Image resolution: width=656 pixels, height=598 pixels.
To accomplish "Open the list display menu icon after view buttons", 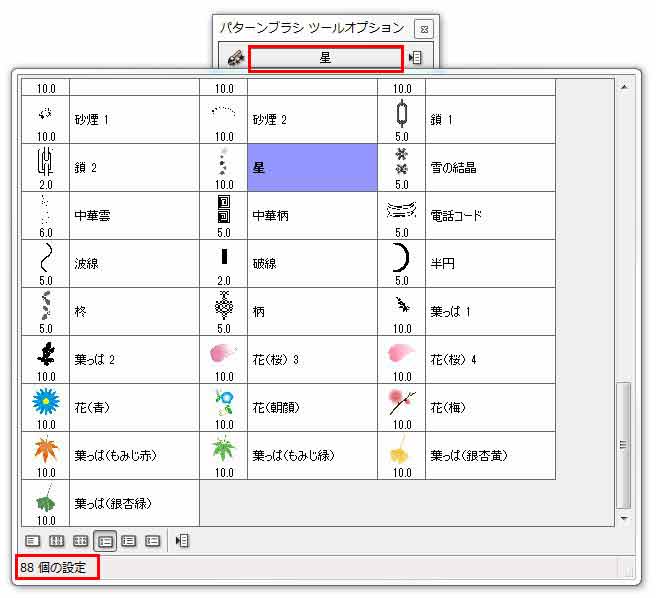I will coord(182,541).
